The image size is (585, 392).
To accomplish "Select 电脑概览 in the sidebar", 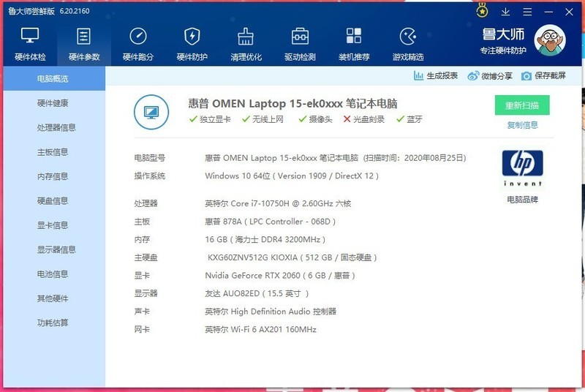I will [54, 79].
